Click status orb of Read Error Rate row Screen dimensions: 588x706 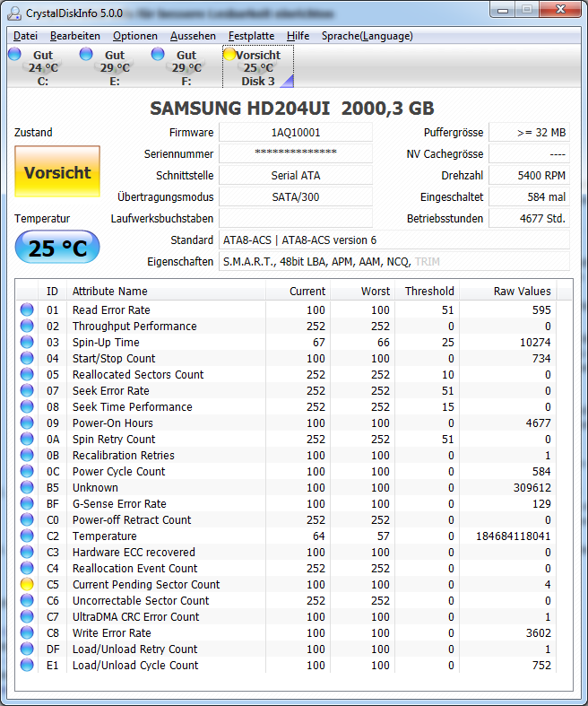click(27, 309)
